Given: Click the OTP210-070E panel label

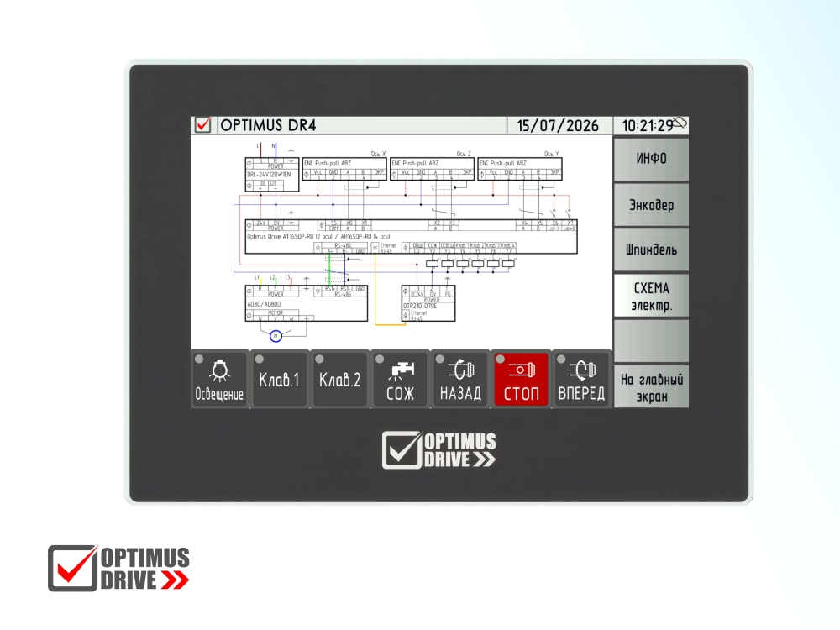Looking at the screenshot, I should coord(420,306).
